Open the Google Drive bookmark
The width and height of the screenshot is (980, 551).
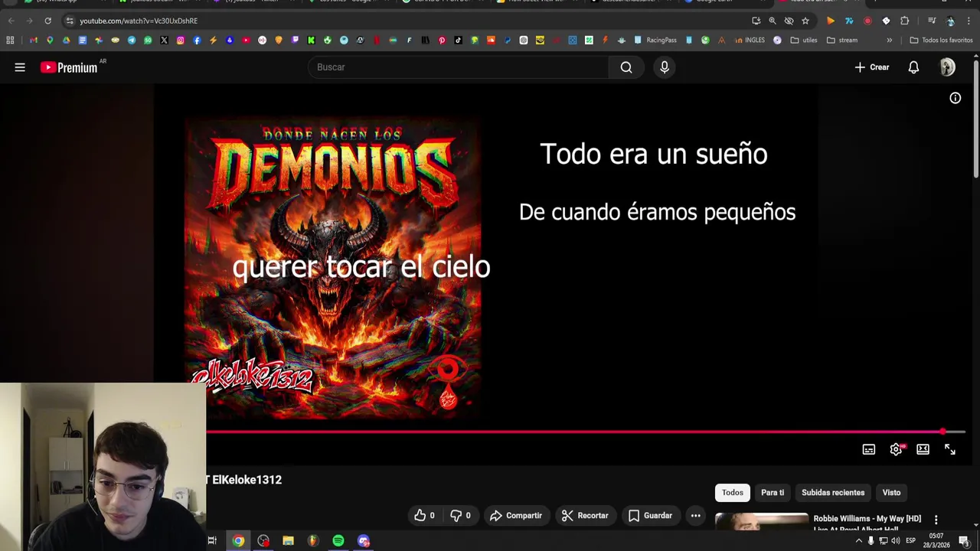tap(66, 40)
